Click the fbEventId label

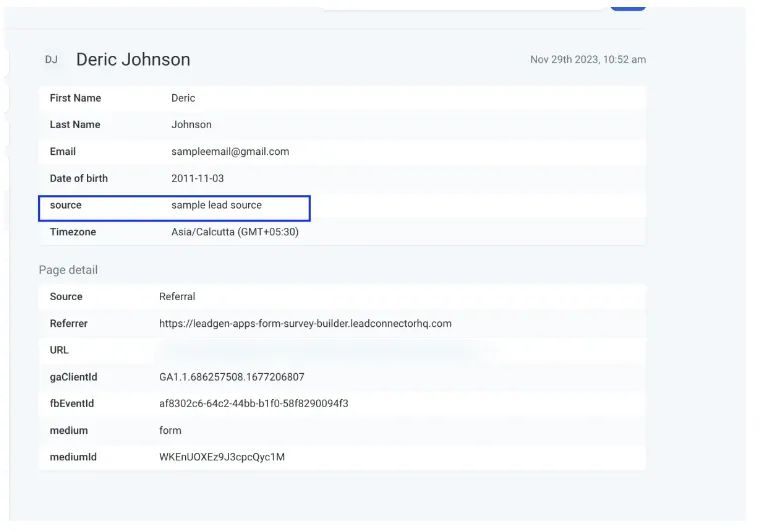pos(72,404)
